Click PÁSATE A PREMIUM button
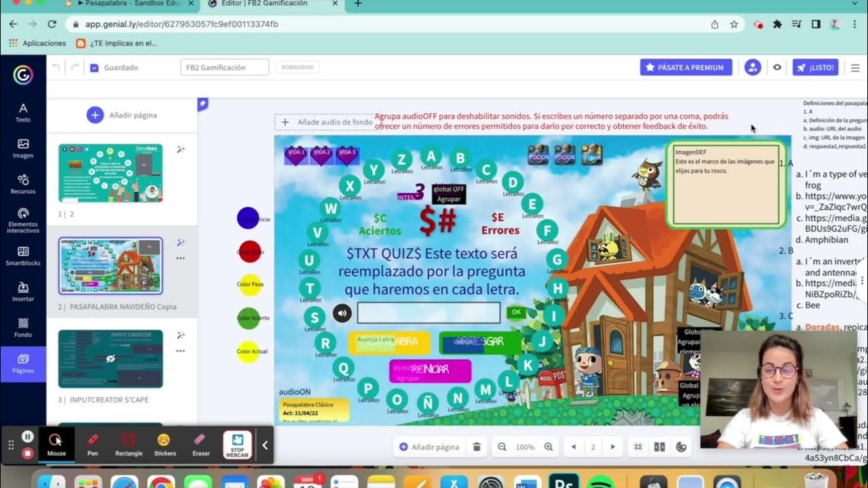Image resolution: width=868 pixels, height=488 pixels. click(686, 67)
